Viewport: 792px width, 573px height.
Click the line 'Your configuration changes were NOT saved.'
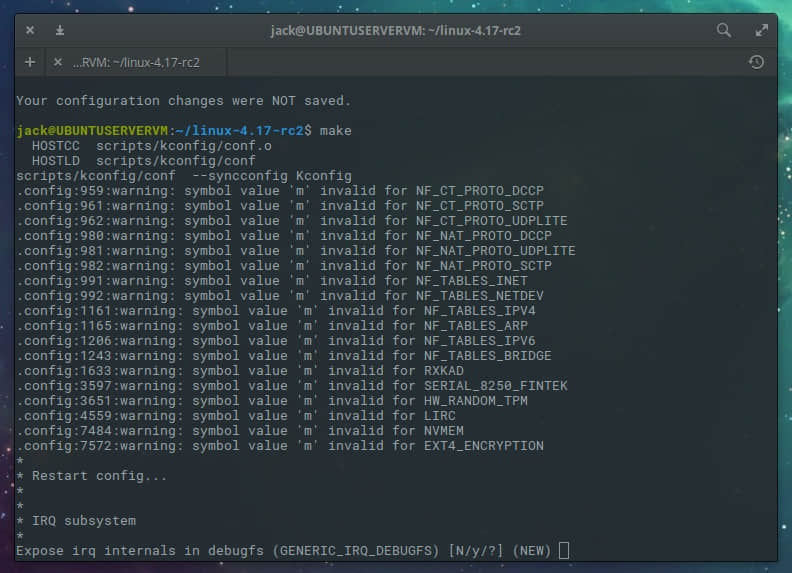(x=183, y=101)
